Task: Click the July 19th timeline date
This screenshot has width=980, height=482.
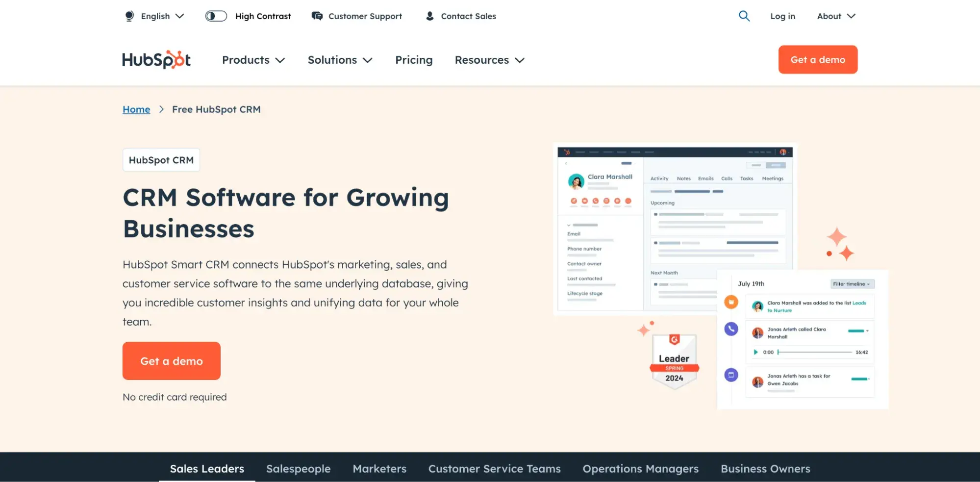Action: (751, 284)
